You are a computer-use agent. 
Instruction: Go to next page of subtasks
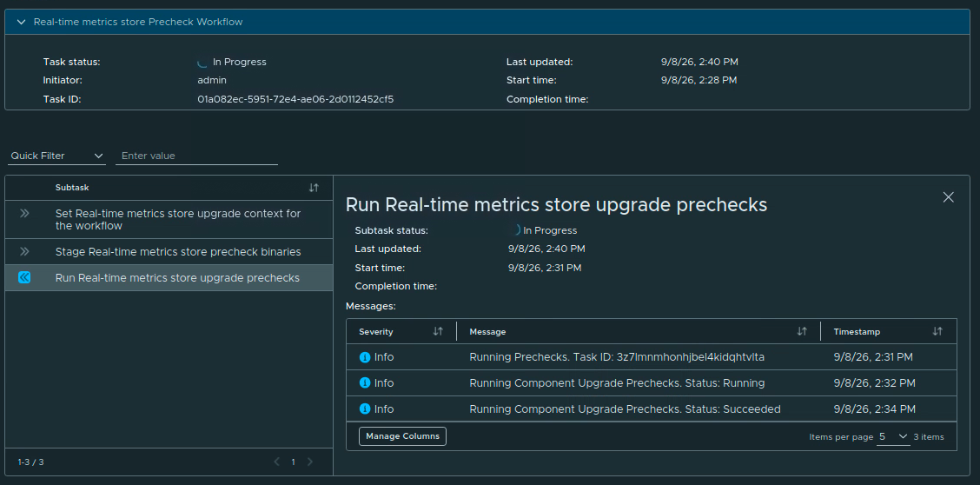309,462
